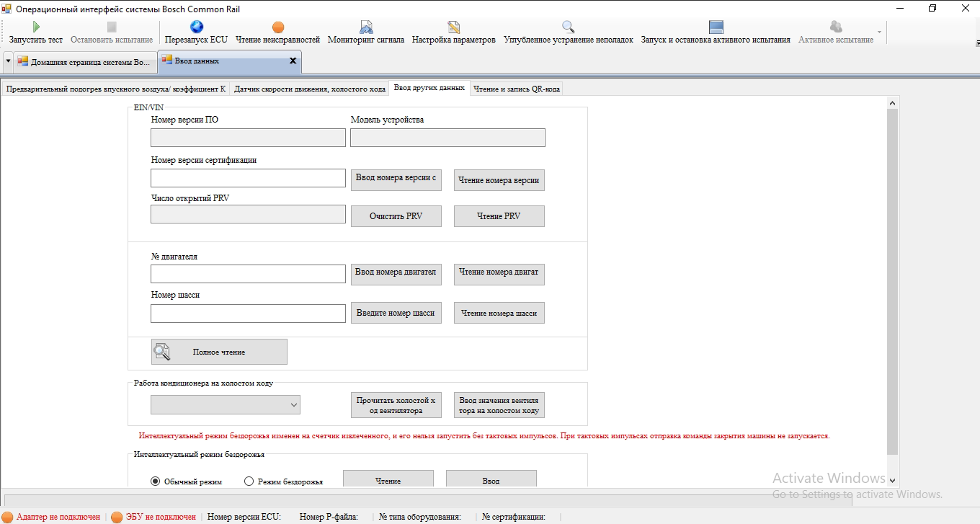Click the vertical scrollbar thumb

892,281
